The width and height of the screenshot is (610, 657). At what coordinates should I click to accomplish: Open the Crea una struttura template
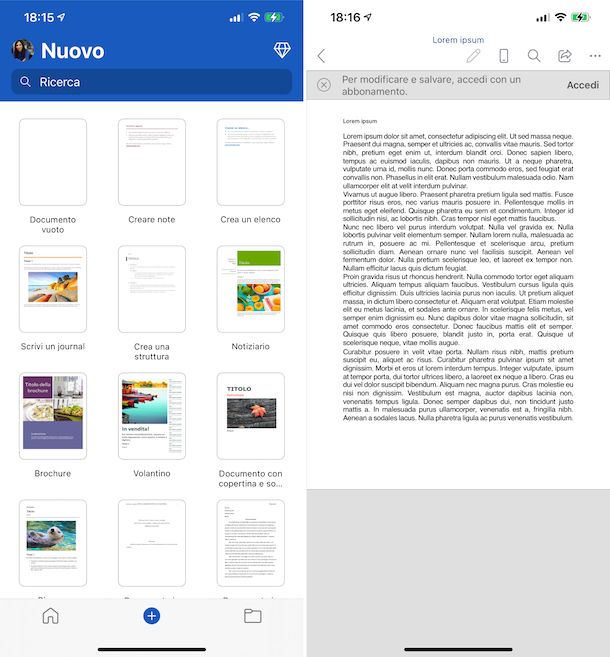point(152,289)
